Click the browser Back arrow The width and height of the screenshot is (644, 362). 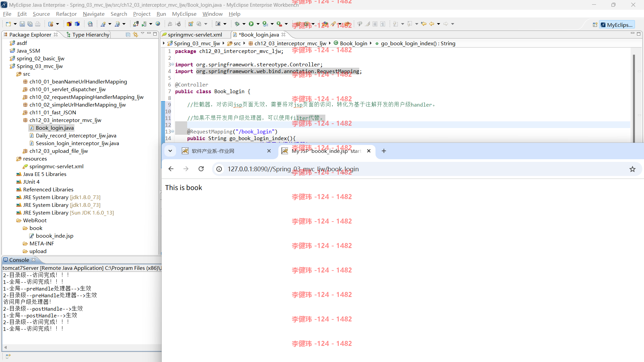coord(171,169)
